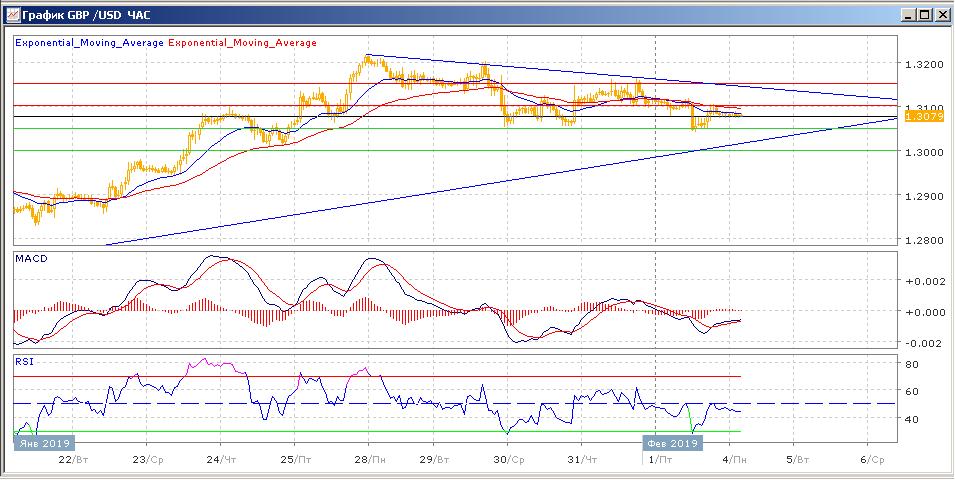Select the 1/Пт date on time axis
Image resolution: width=955 pixels, height=480 pixels.
coord(659,459)
